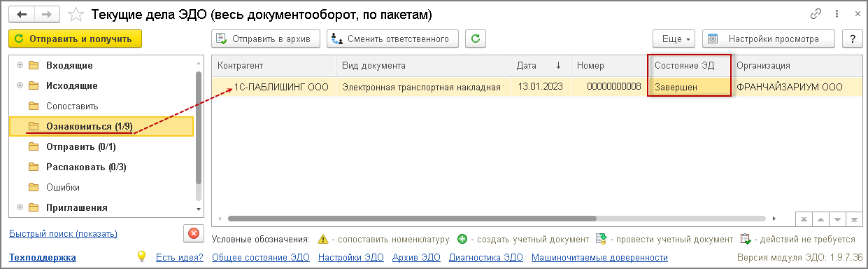Open Архив ЭДО link
Viewport: 868px width, 269px height.
coord(417,258)
